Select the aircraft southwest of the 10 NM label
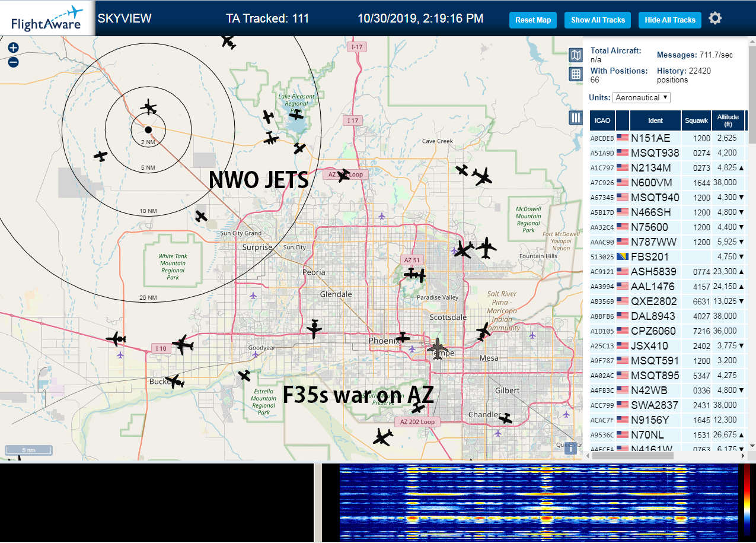The image size is (756, 543). pos(202,216)
